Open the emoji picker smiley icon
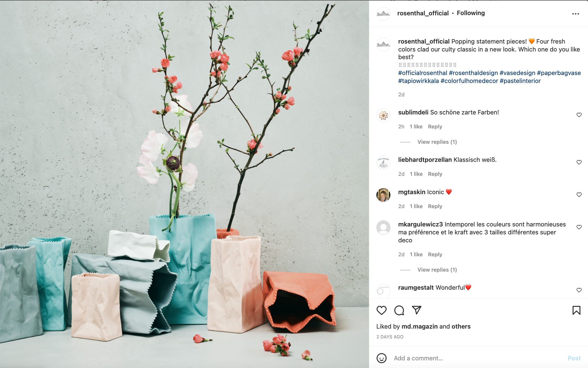This screenshot has height=368, width=588. click(382, 358)
